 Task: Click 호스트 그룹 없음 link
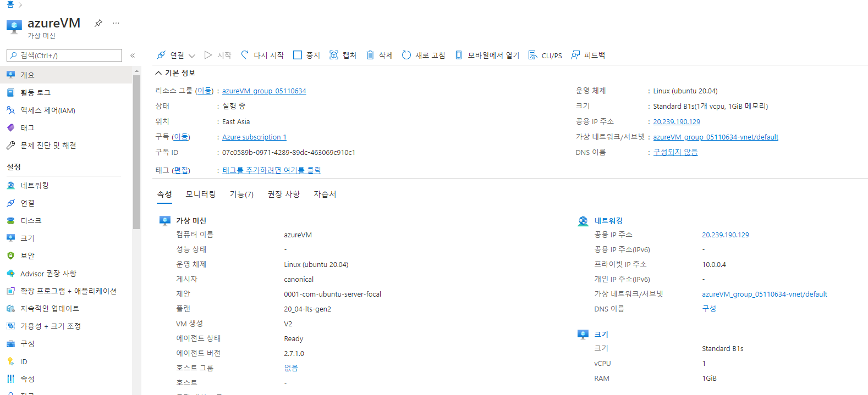coord(291,368)
